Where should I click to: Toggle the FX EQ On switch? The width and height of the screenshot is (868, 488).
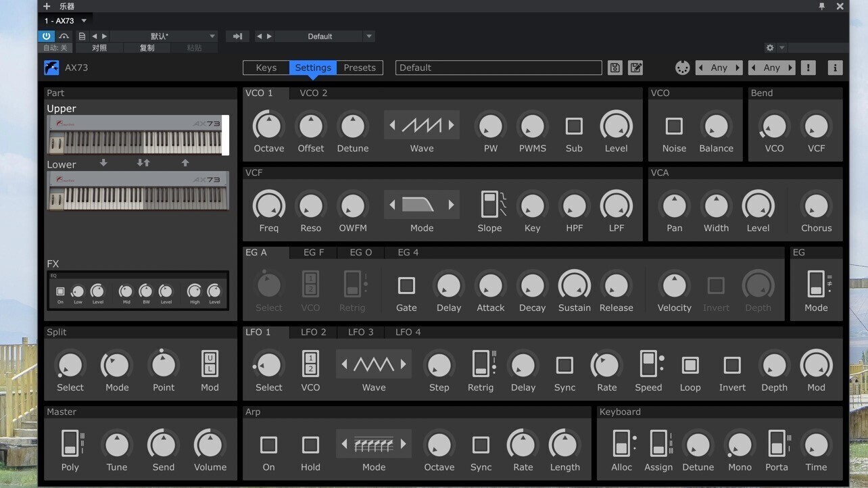[x=60, y=291]
